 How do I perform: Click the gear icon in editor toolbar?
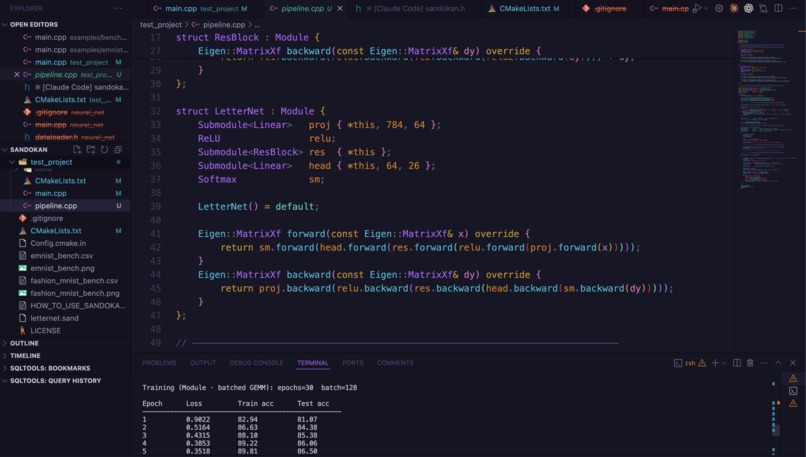pos(719,8)
